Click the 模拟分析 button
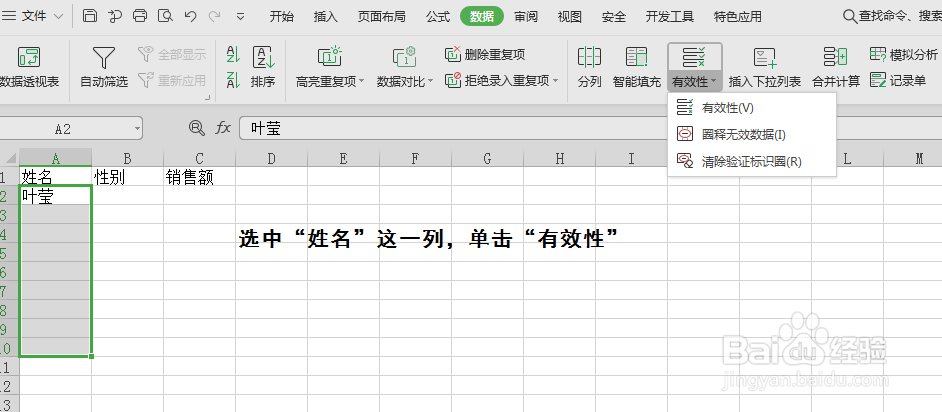The image size is (942, 412). [x=904, y=55]
